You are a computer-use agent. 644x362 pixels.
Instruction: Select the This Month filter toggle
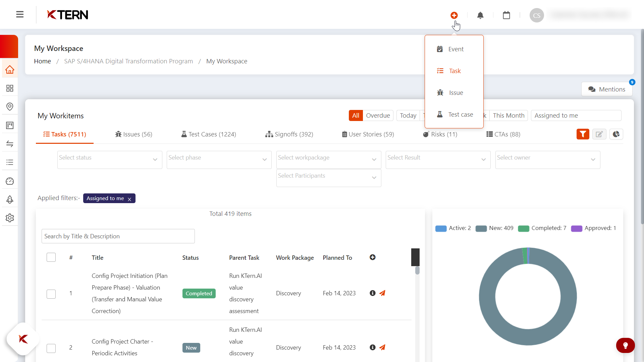pyautogui.click(x=508, y=116)
